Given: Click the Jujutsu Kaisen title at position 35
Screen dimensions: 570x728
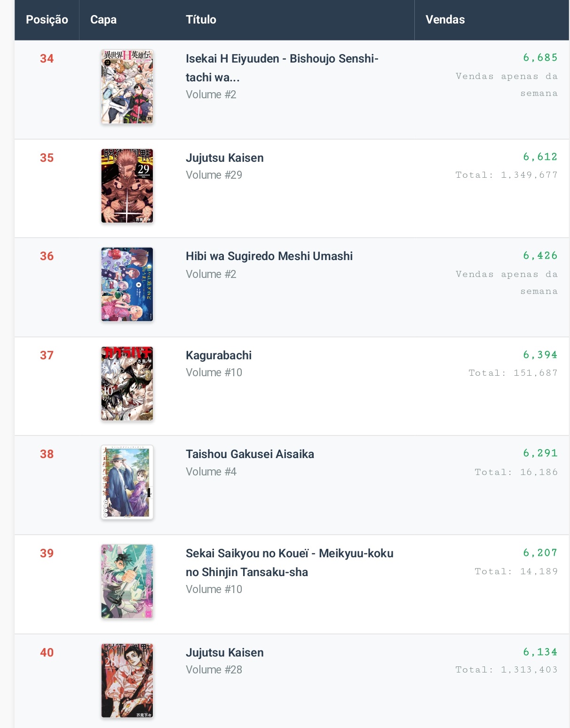Looking at the screenshot, I should click(224, 158).
